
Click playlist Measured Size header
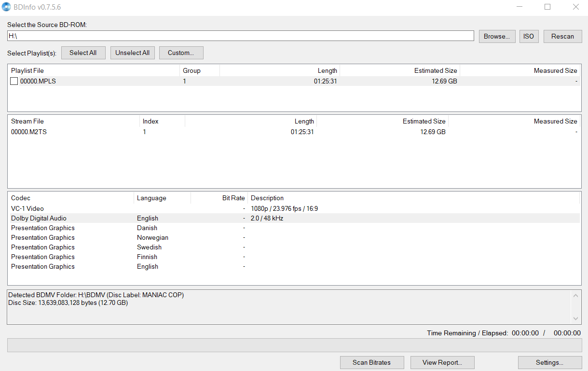point(520,70)
